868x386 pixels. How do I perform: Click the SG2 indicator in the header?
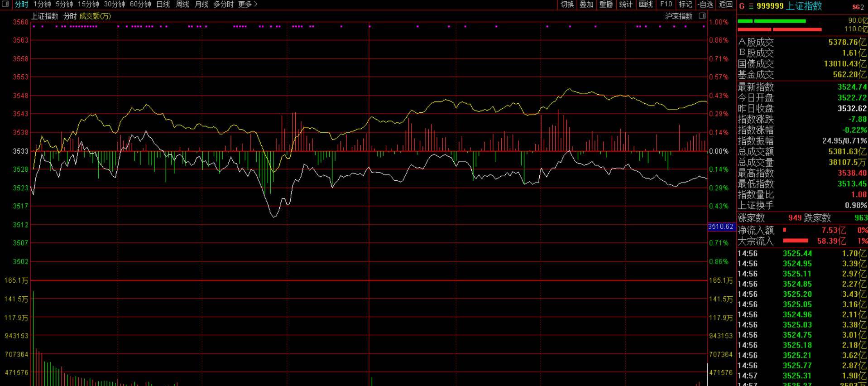858,7
